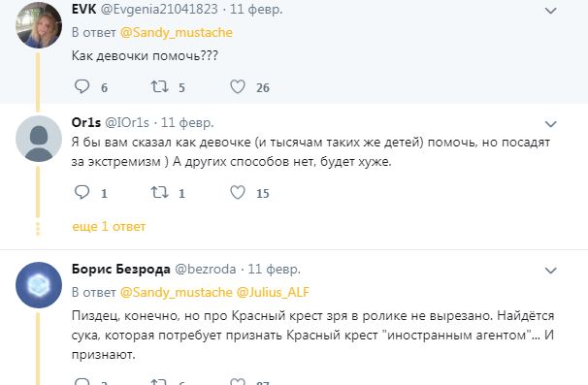
Task: Expand options chevron on Борис Безрода's tweet
Action: tap(550, 271)
